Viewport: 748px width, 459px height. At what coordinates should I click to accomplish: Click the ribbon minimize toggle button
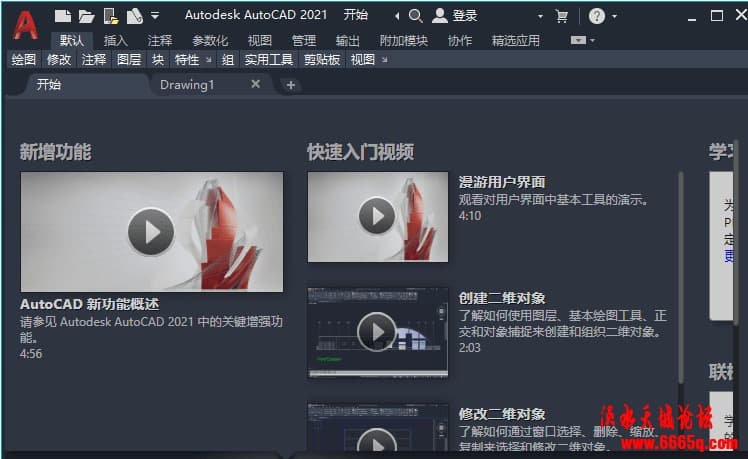click(x=578, y=40)
